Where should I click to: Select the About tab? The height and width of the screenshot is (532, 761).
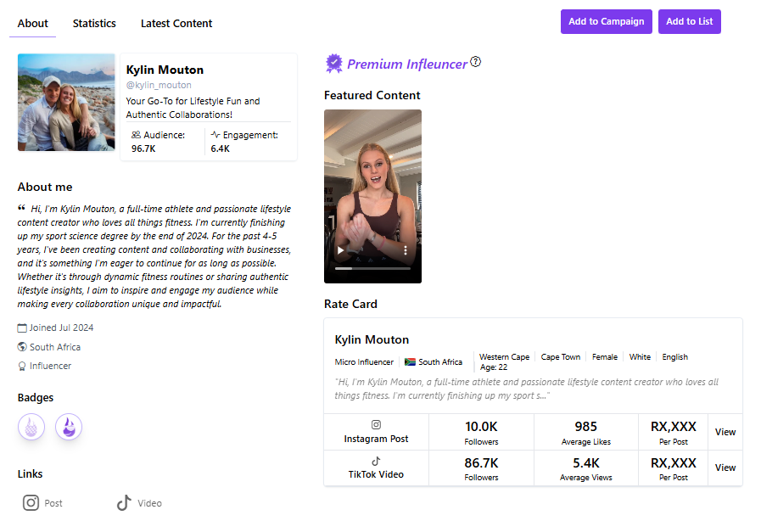coord(32,23)
